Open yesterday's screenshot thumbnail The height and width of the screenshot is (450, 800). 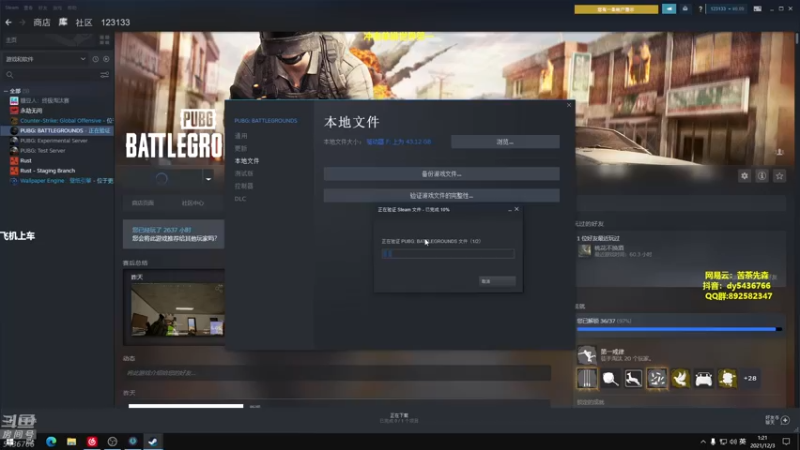click(x=177, y=310)
